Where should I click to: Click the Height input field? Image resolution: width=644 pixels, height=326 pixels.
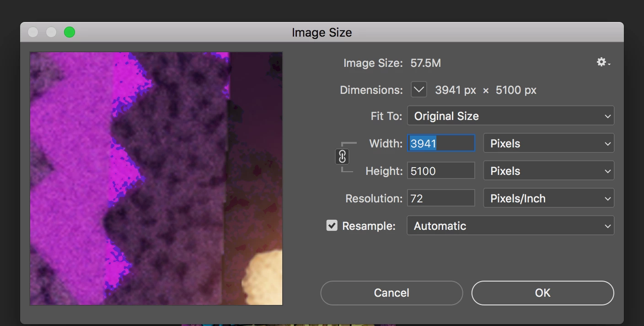coord(441,171)
